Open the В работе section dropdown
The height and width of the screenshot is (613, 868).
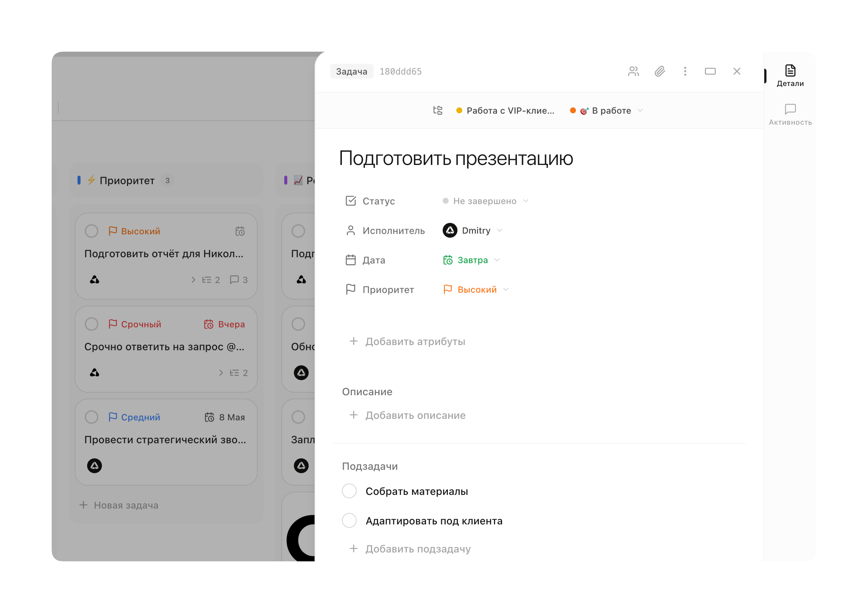[x=606, y=110]
